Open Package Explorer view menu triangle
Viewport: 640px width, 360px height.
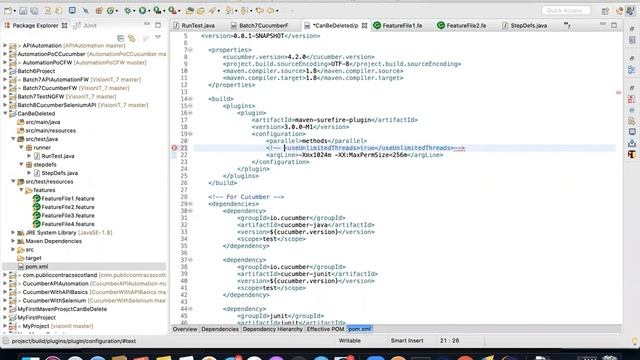pyautogui.click(x=158, y=38)
